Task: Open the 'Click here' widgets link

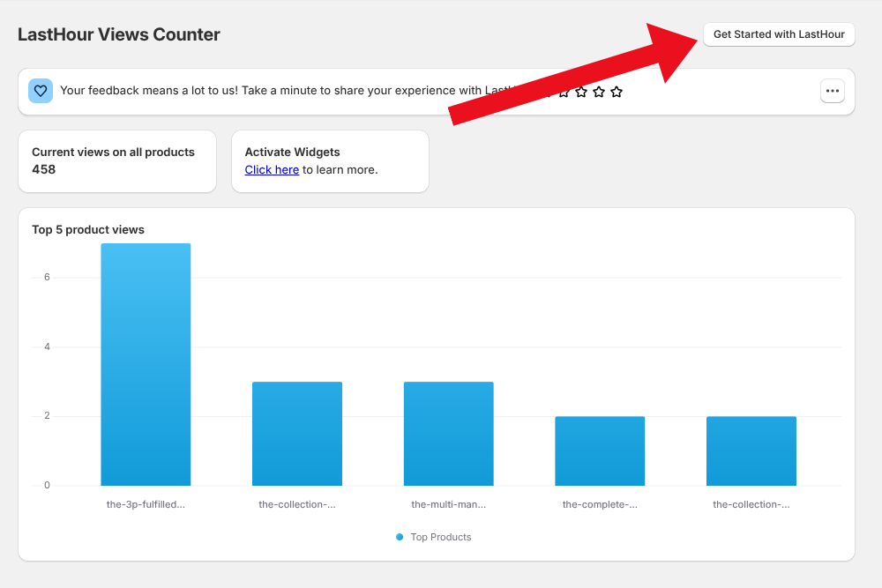Action: pyautogui.click(x=272, y=169)
